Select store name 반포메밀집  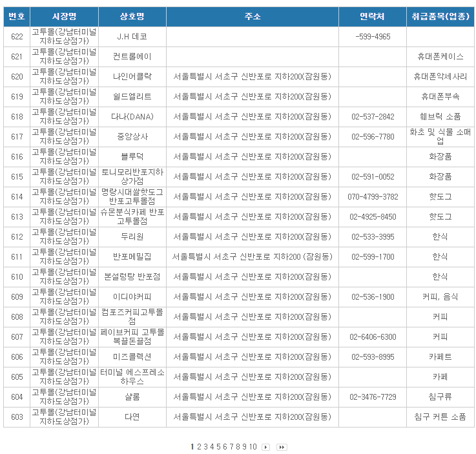coord(132,257)
